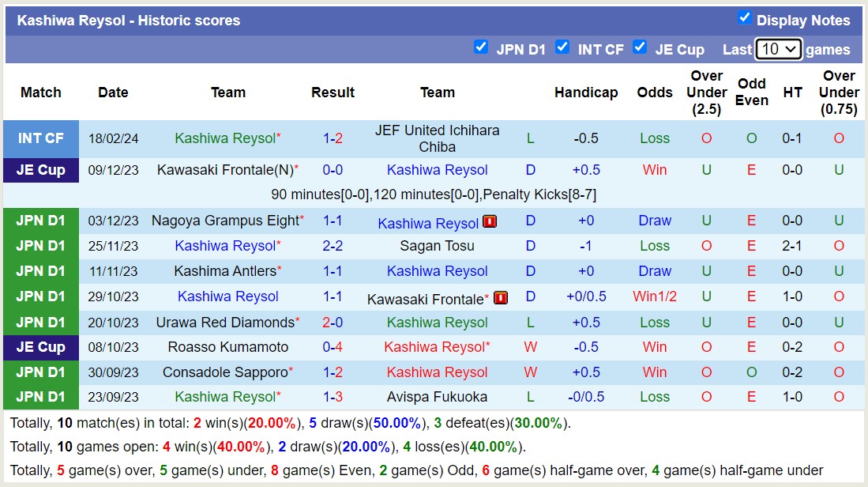The width and height of the screenshot is (868, 487).
Task: Select the INT CF league label on 18/02/24 row
Action: point(40,138)
